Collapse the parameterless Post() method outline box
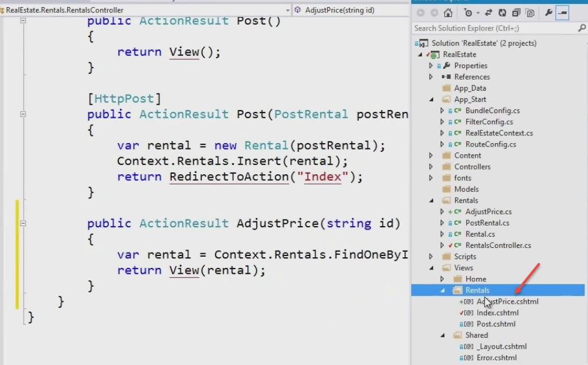 (23, 21)
